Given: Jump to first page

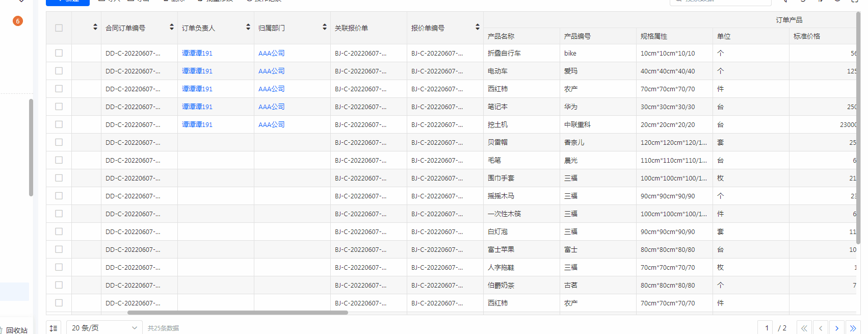Looking at the screenshot, I should coord(804,328).
